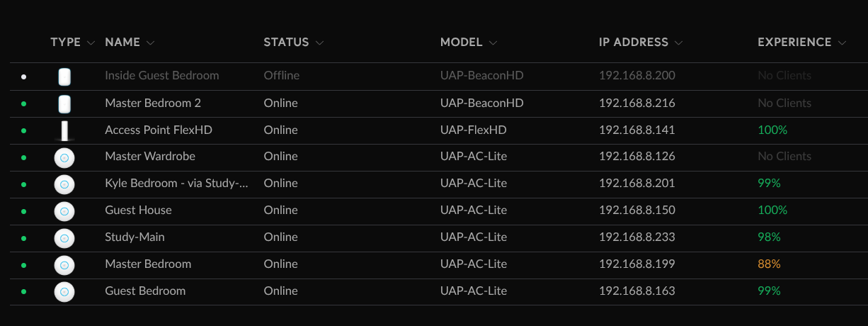Click the white offline status dot
The height and width of the screenshot is (326, 868).
pyautogui.click(x=24, y=77)
